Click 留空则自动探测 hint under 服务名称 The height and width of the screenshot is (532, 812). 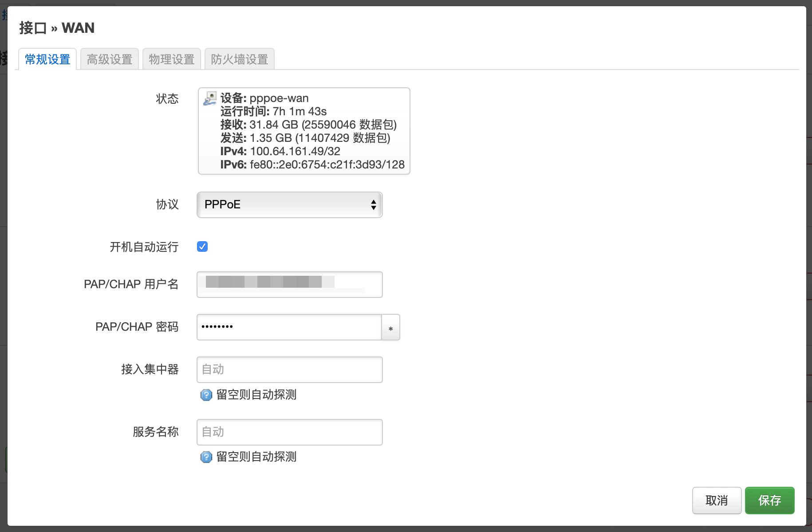256,457
